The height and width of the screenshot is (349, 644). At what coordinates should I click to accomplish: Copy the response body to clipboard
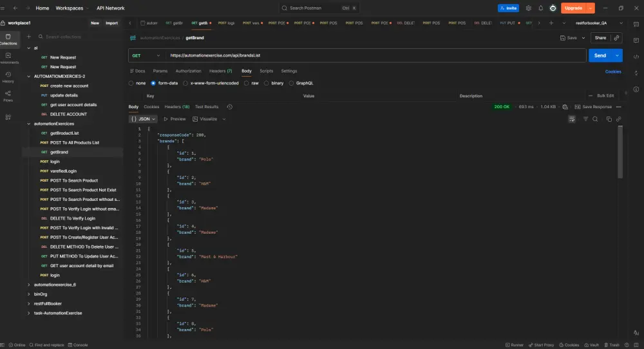609,119
